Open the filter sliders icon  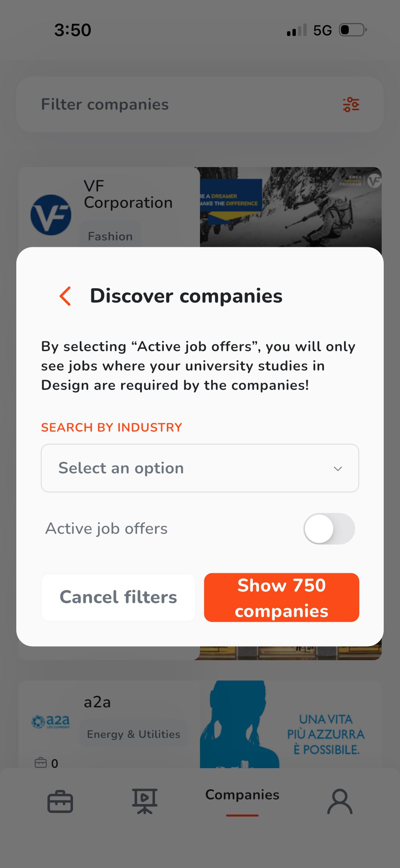tap(351, 105)
